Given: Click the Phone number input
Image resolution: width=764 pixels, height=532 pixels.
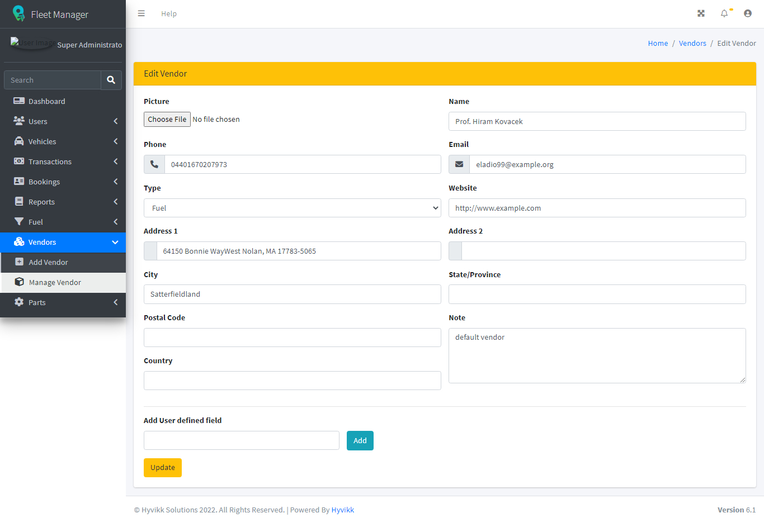Looking at the screenshot, I should (303, 164).
